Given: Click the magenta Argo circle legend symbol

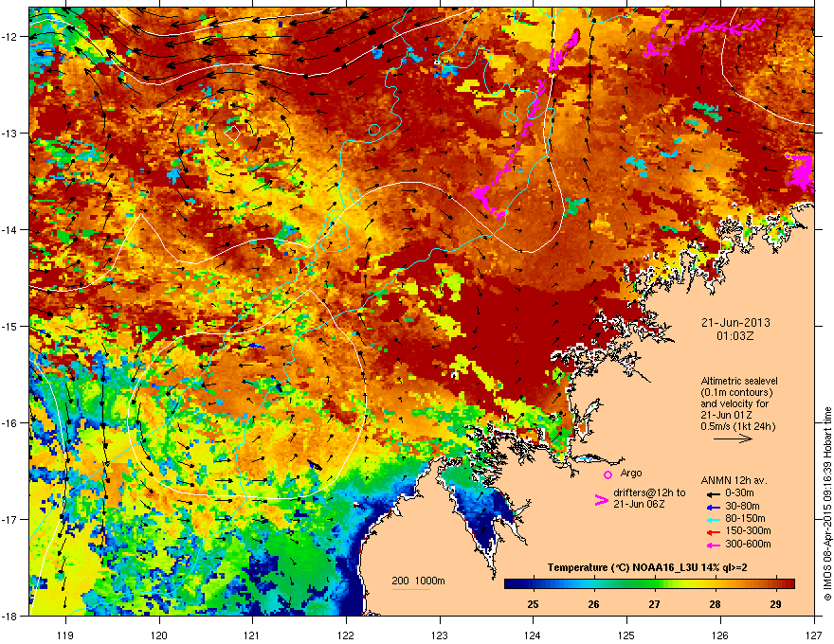Looking at the screenshot, I should [x=607, y=474].
